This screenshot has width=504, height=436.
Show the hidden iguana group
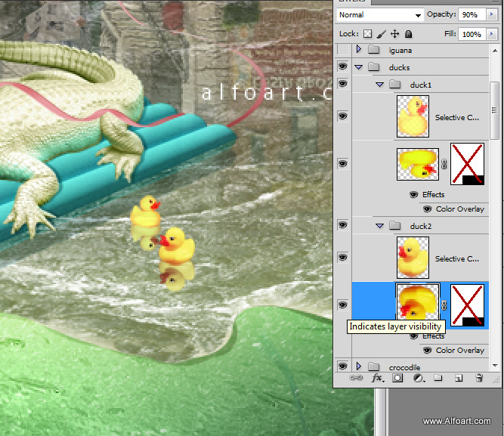coord(342,50)
